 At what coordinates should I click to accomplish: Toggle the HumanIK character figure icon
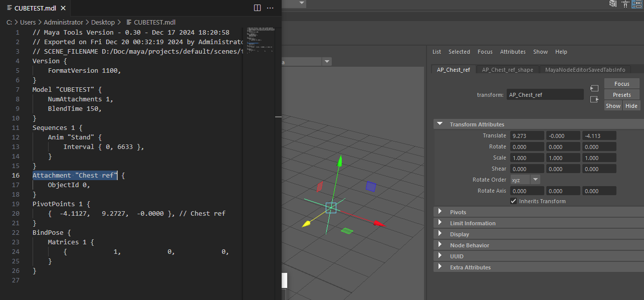click(624, 4)
